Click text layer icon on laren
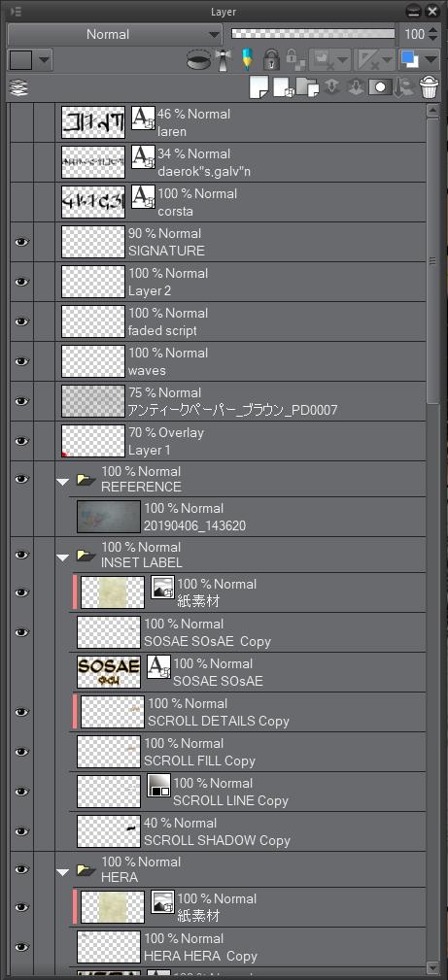The width and height of the screenshot is (448, 980). click(x=143, y=118)
